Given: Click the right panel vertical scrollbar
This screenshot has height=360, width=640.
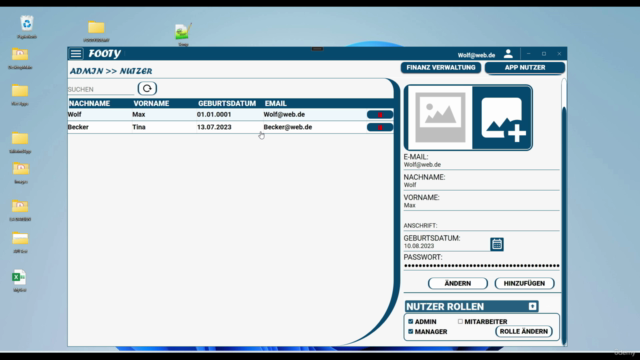Looking at the screenshot, I should [x=564, y=212].
